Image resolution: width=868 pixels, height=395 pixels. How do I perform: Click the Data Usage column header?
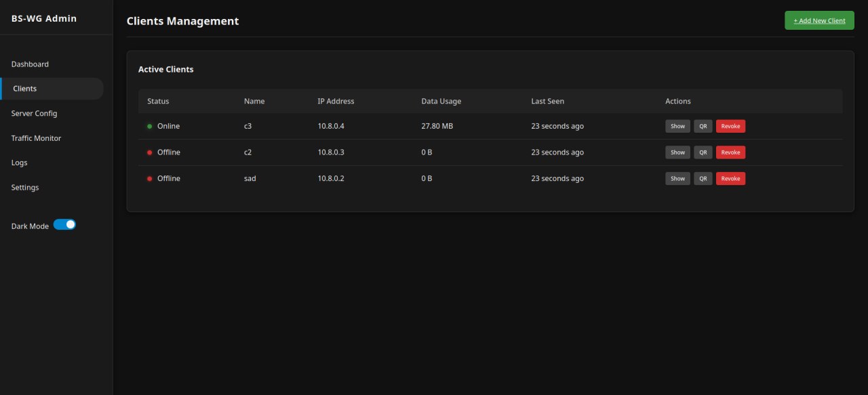441,101
